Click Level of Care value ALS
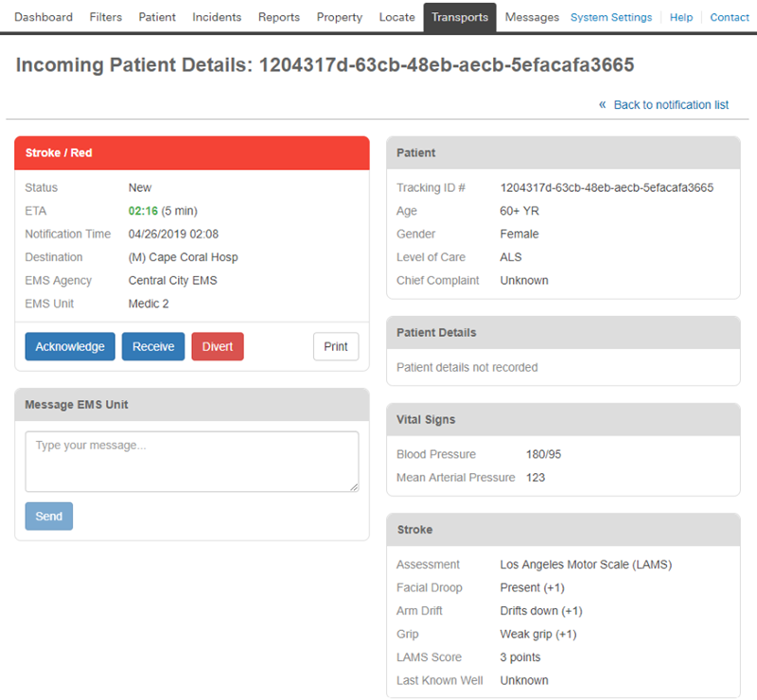 coord(511,257)
